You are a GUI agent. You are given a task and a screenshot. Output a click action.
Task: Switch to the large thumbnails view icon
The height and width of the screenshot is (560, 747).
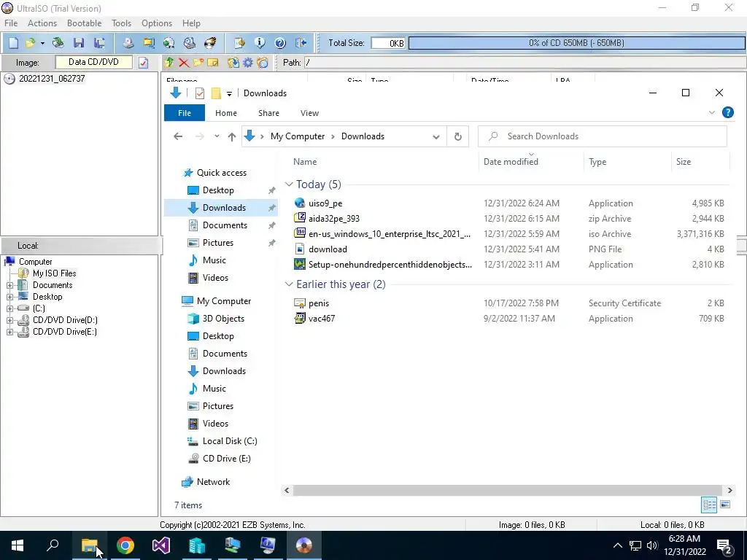tap(725, 505)
